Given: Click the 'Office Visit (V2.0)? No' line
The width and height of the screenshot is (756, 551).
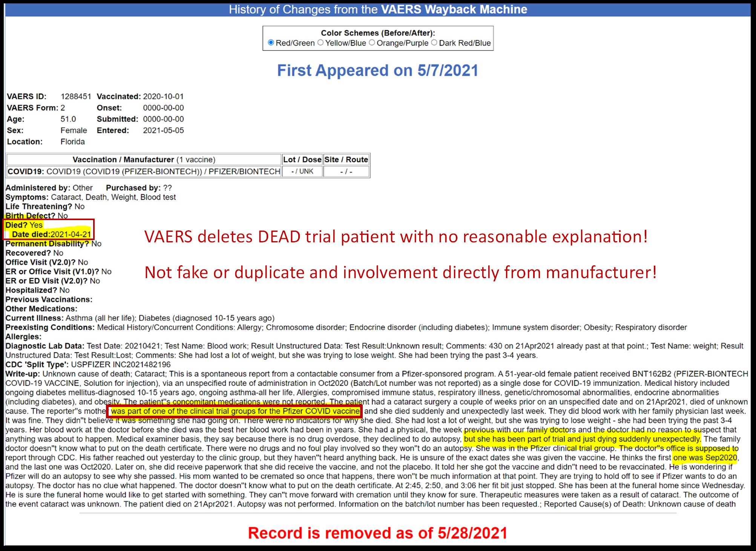Looking at the screenshot, I should click(47, 262).
